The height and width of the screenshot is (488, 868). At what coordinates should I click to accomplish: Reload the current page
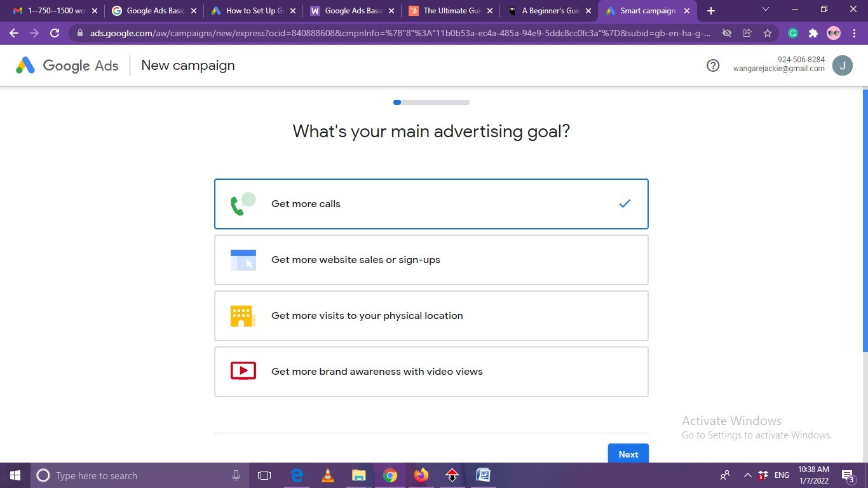[x=55, y=33]
